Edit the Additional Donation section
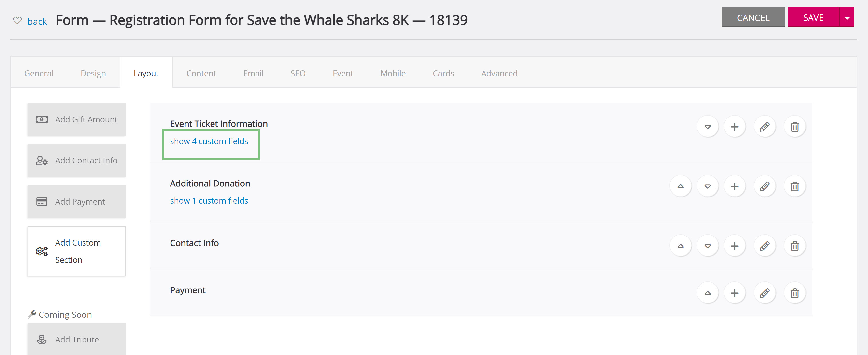 pos(765,186)
